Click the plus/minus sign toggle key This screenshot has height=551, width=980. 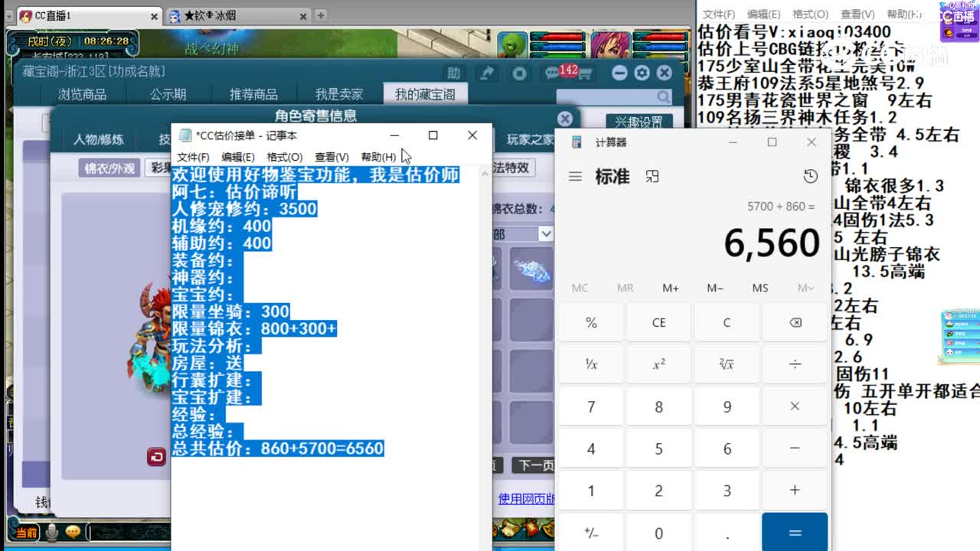pos(591,533)
